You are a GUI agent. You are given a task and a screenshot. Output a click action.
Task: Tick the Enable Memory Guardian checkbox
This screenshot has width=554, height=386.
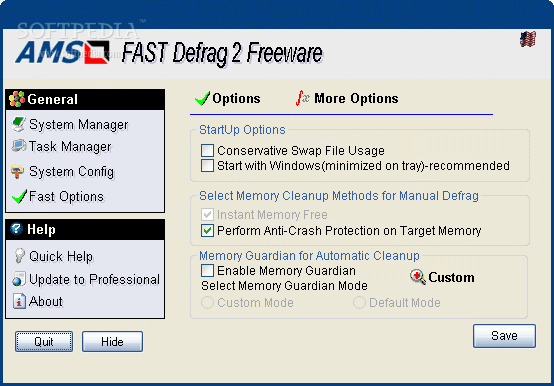click(x=207, y=271)
